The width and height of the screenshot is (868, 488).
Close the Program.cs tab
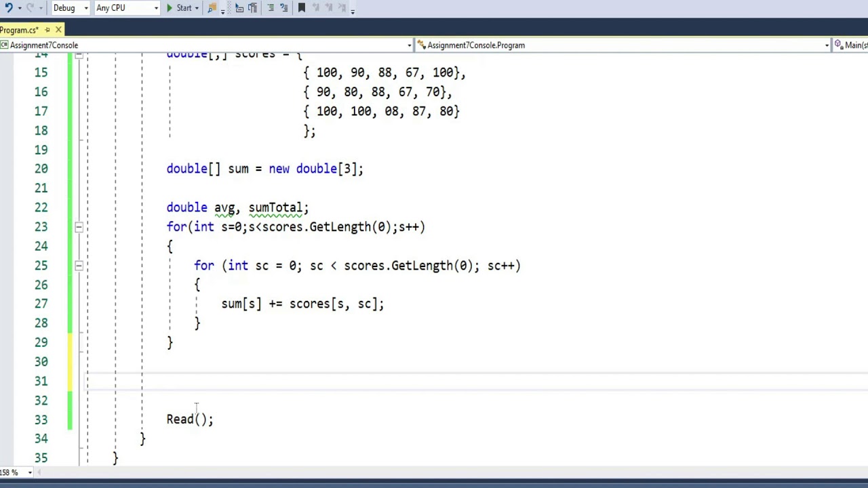click(x=58, y=30)
